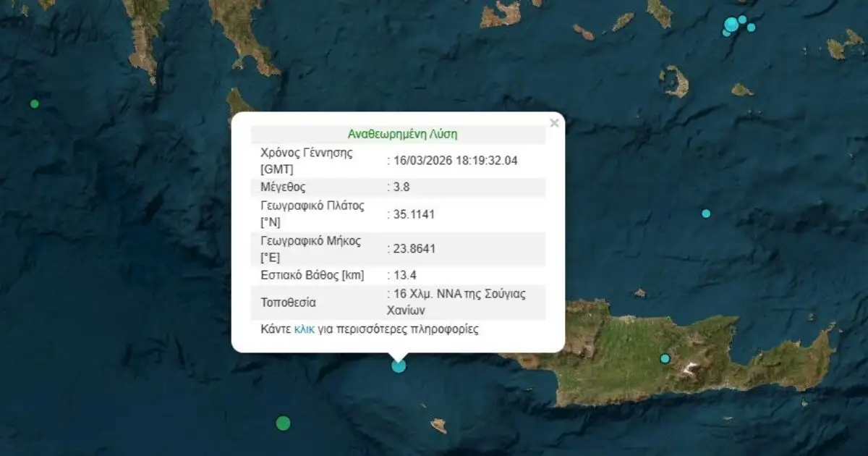The image size is (868, 456).
Task: Close the earthquake info popup
Action: pos(554,123)
